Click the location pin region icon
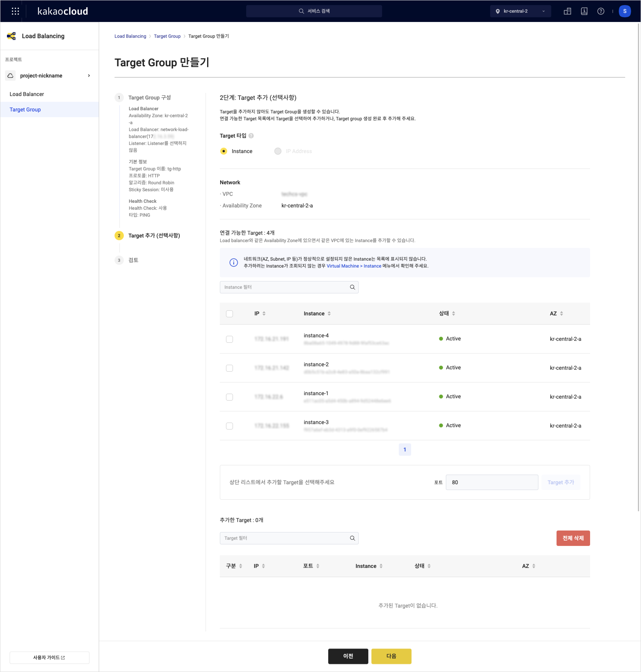 click(x=498, y=11)
